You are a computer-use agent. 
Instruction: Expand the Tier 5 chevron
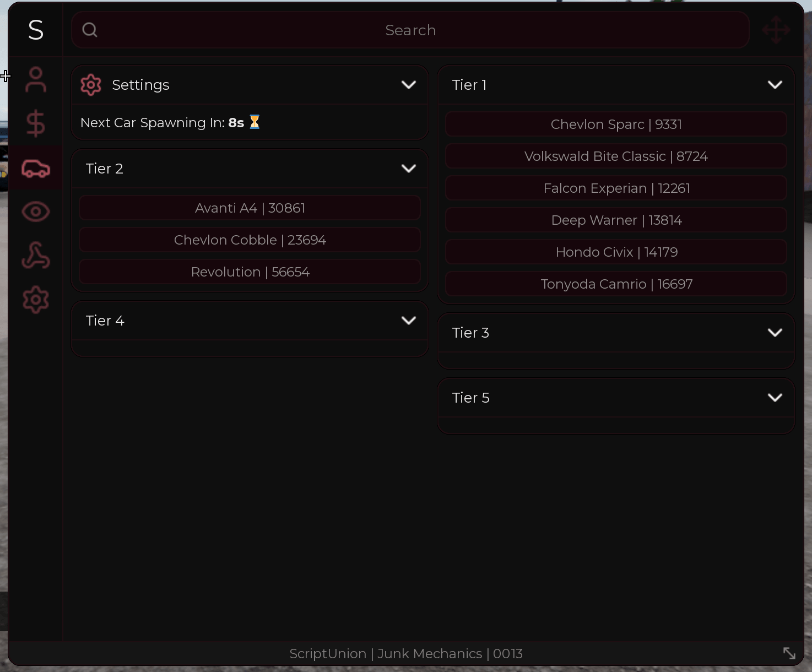coord(775,398)
